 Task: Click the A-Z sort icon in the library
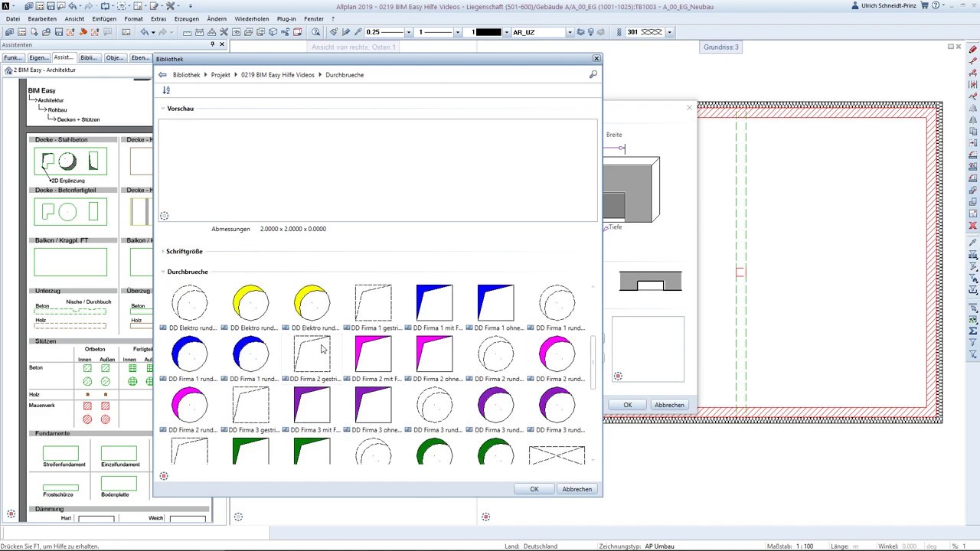coord(166,90)
